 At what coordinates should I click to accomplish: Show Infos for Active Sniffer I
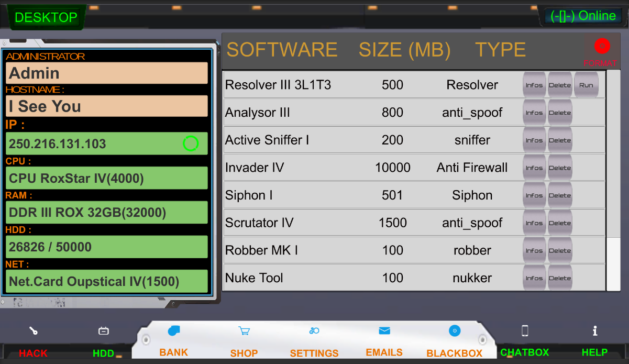point(534,140)
